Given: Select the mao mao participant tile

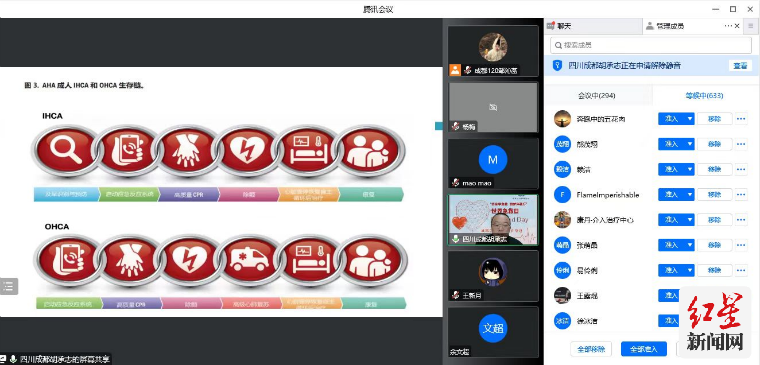Looking at the screenshot, I should click(493, 163).
